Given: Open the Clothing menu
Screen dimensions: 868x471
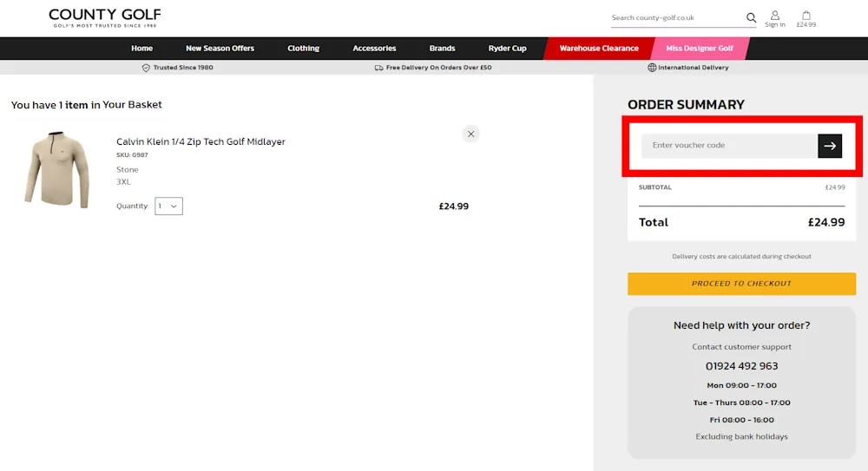Looking at the screenshot, I should (x=303, y=49).
